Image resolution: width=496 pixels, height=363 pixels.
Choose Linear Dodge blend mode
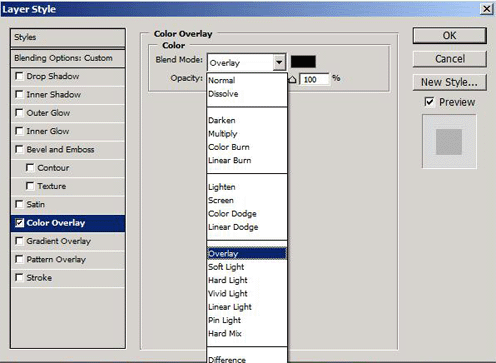(247, 227)
